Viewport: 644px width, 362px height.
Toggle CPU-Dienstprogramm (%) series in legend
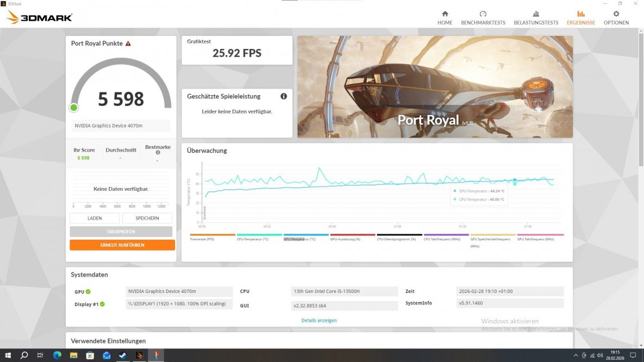397,239
